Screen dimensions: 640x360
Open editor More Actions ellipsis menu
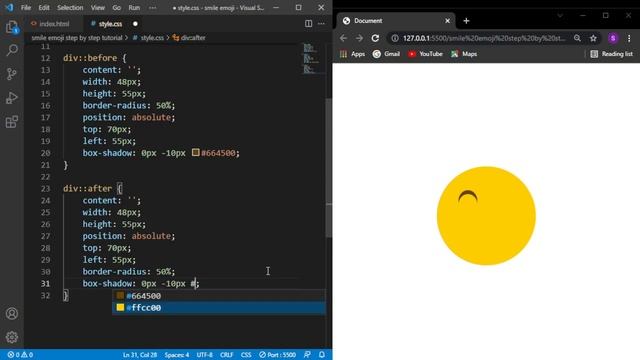(x=322, y=24)
